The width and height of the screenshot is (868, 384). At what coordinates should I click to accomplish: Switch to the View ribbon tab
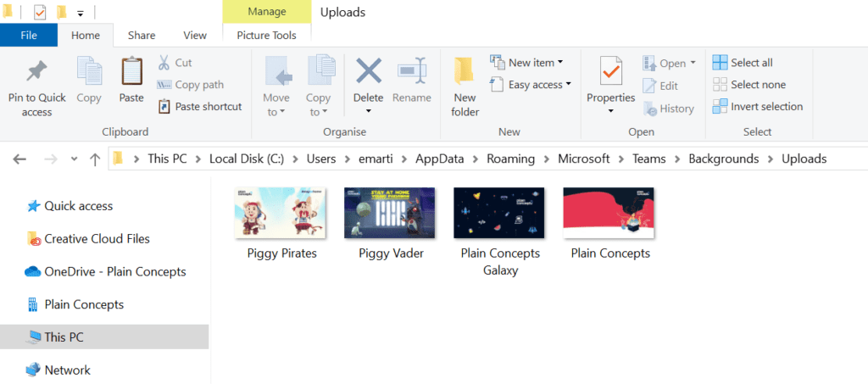(195, 35)
